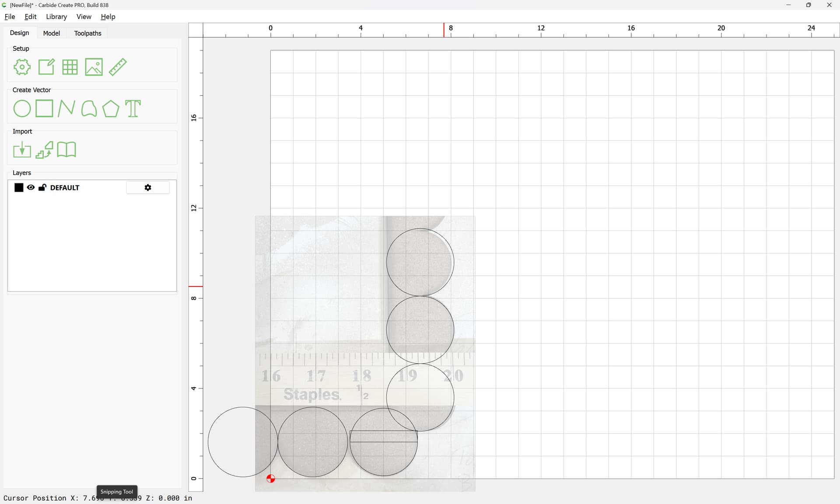The height and width of the screenshot is (504, 840).
Task: Toggle DEFAULT layer visibility eye
Action: (31, 187)
